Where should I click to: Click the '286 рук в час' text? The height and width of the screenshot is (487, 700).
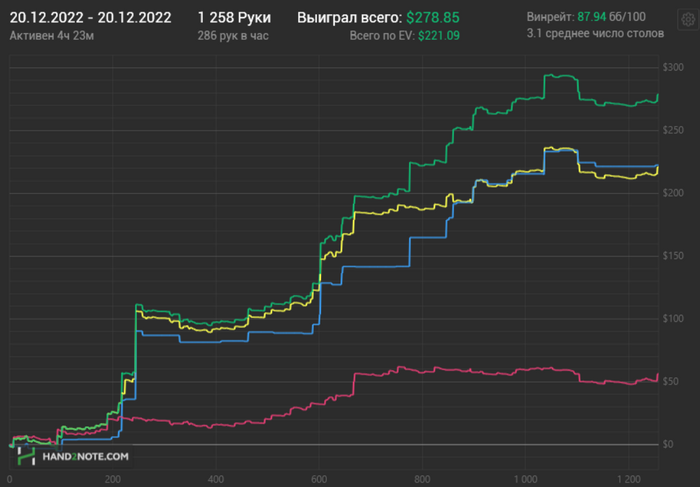[233, 36]
